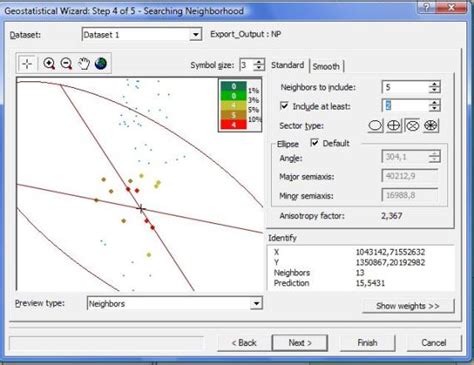Click the crosshair center in map preview
The image size is (474, 365).
(x=141, y=209)
